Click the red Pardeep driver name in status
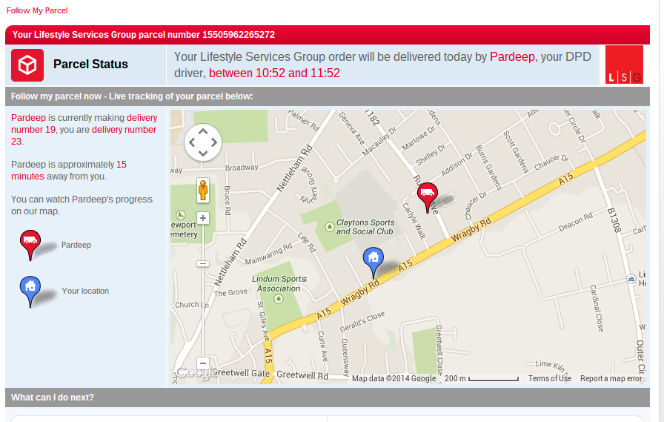The height and width of the screenshot is (422, 664). [512, 57]
